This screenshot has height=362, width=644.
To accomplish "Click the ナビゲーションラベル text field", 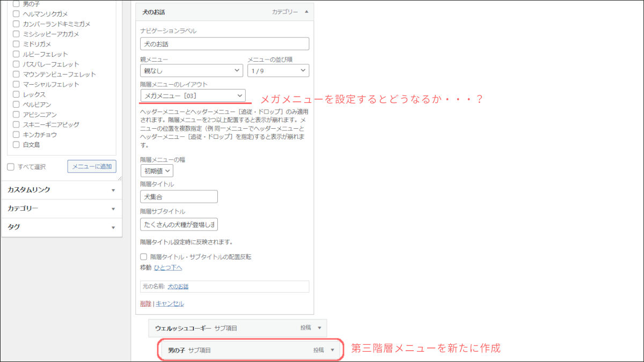I will 224,44.
